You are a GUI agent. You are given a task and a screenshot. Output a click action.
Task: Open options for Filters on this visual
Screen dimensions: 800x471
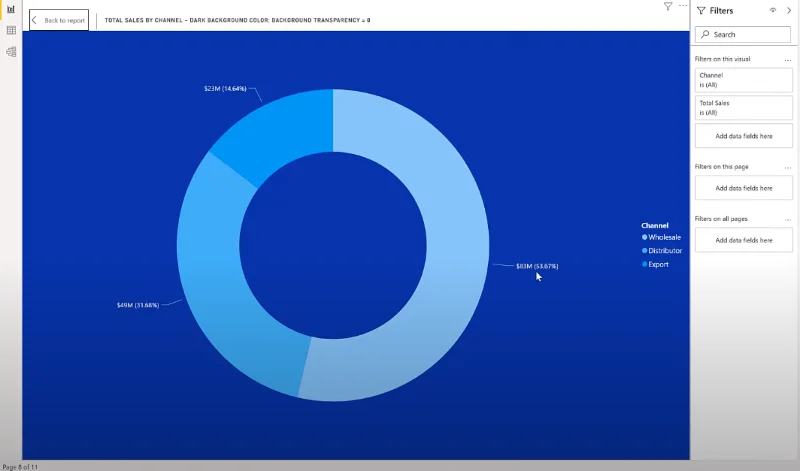[788, 60]
